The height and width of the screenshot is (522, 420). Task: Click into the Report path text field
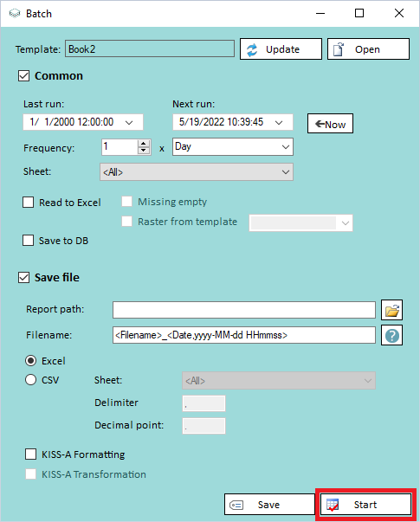(x=244, y=310)
